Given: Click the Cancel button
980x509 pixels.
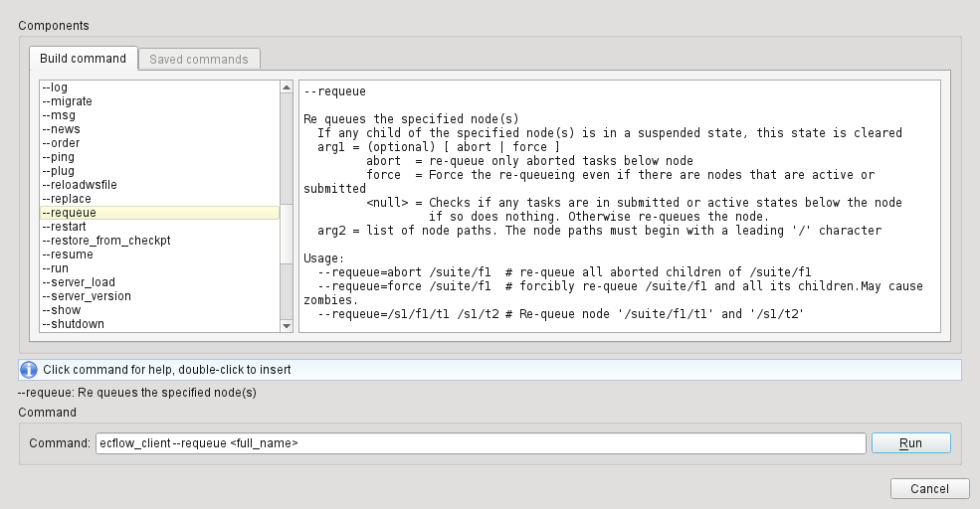Looking at the screenshot, I should pyautogui.click(x=929, y=489).
